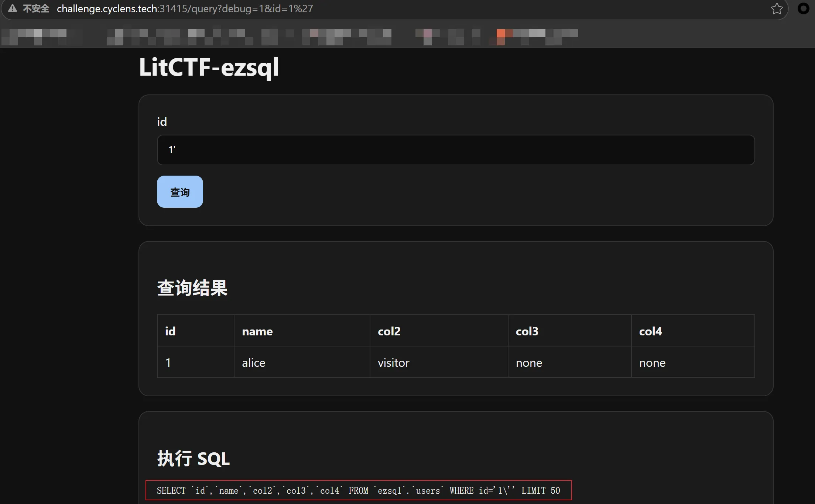815x504 pixels.
Task: Click the id column header
Action: (196, 331)
